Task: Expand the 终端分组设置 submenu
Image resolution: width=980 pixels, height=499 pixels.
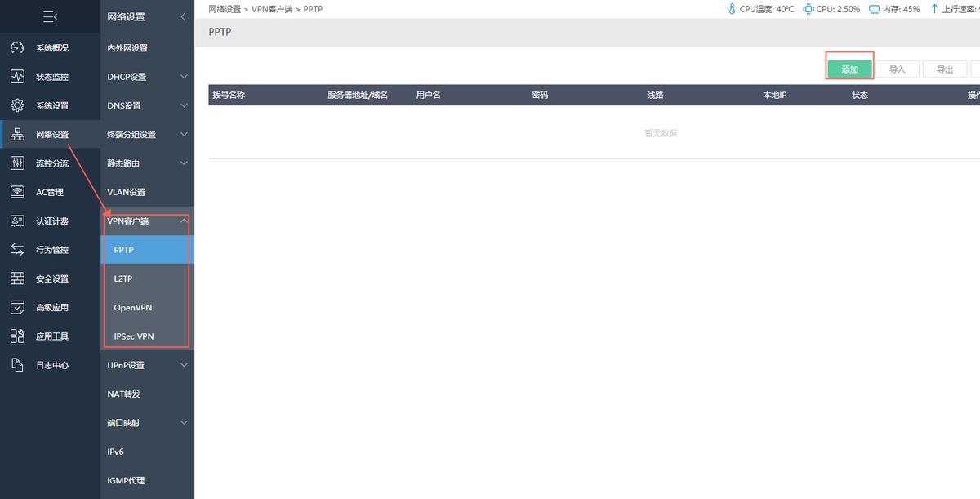Action: (x=184, y=135)
